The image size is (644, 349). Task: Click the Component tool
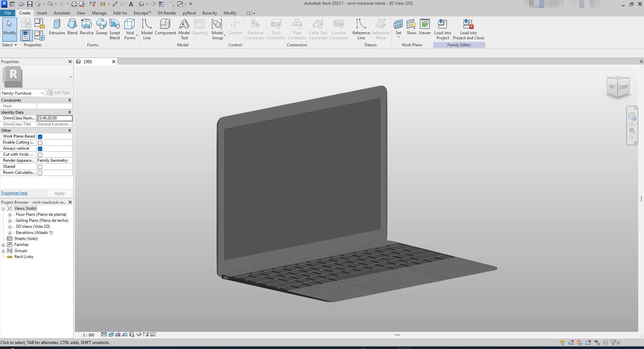(165, 27)
